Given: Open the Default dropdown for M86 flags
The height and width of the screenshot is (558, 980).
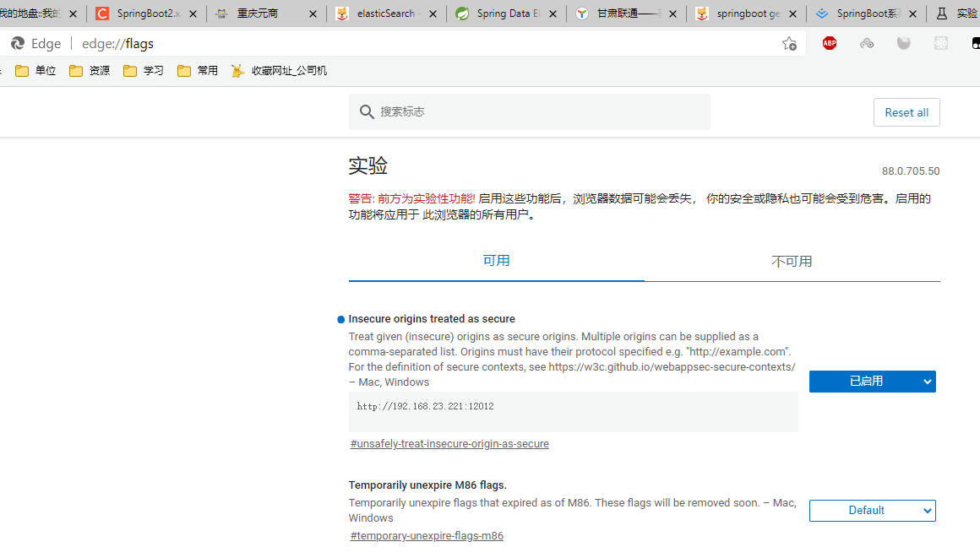Looking at the screenshot, I should pos(873,511).
